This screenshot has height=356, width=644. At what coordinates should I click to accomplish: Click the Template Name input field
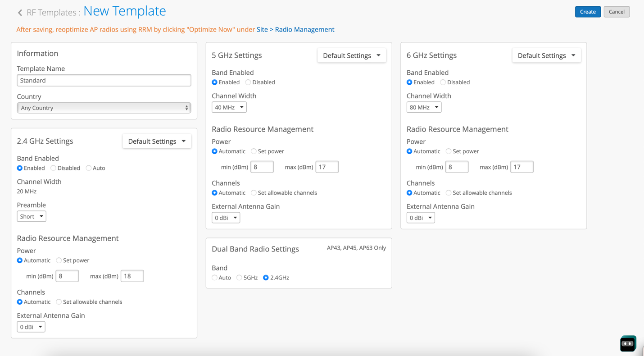tap(104, 80)
